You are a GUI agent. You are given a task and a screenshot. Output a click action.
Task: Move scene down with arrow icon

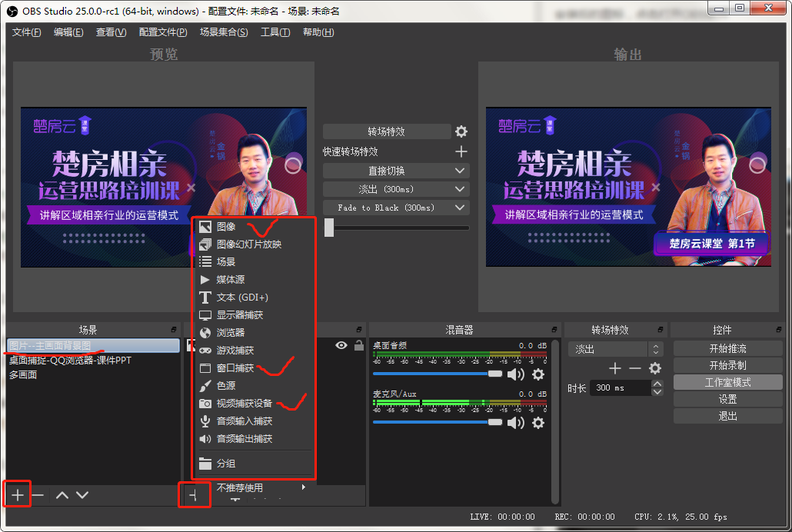click(x=82, y=495)
